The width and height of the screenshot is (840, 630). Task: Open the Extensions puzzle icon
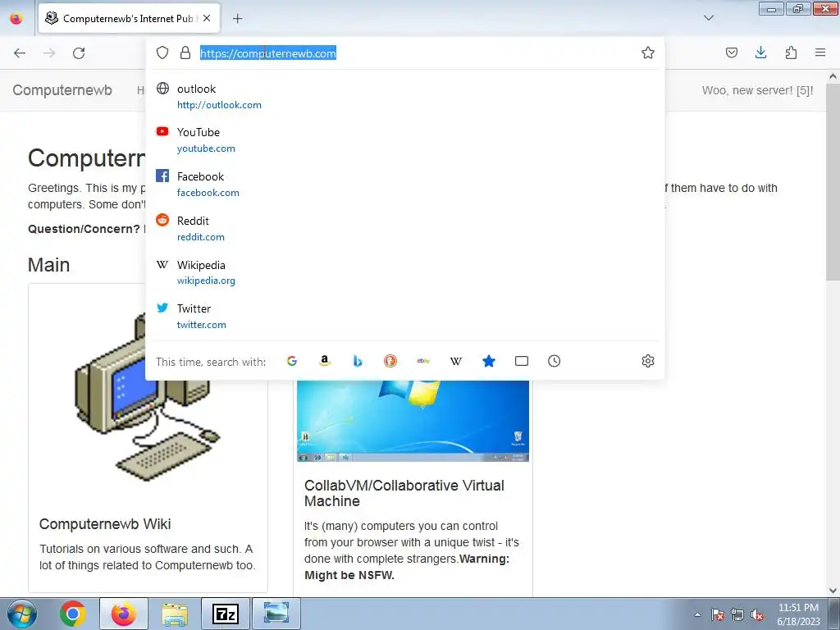(x=791, y=52)
